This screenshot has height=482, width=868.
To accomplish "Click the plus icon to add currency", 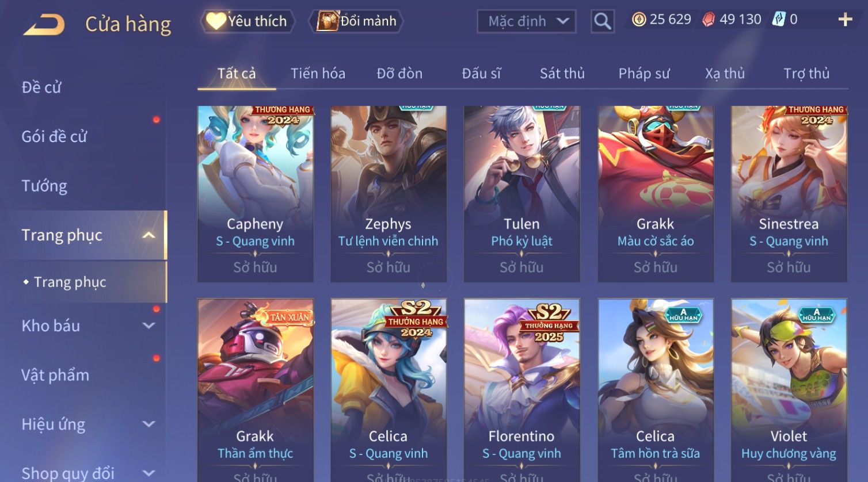I will (845, 20).
